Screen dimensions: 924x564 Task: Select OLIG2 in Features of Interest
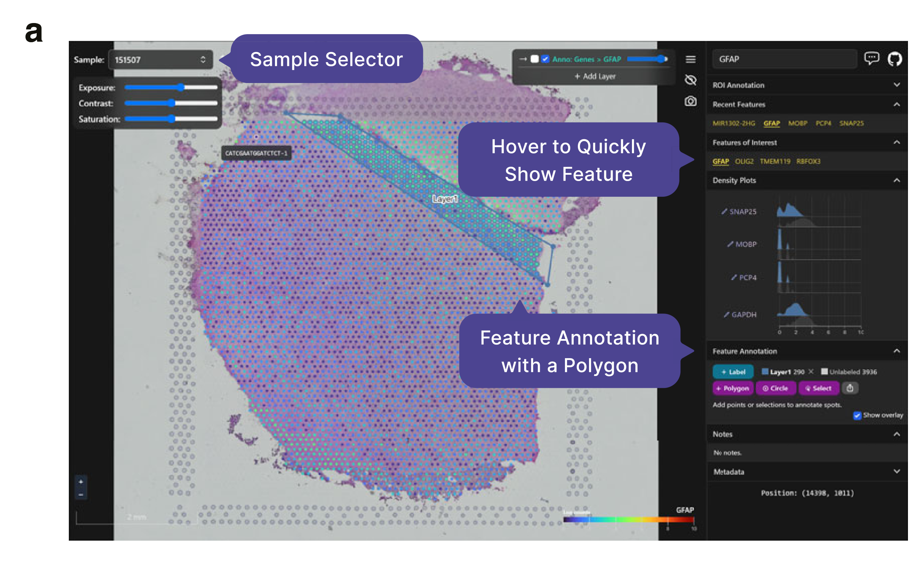point(744,161)
